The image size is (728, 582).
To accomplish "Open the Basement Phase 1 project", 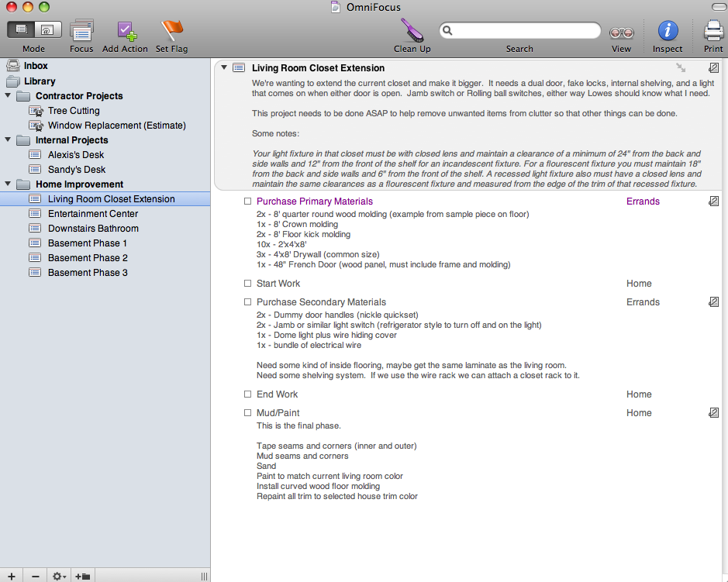I will [x=88, y=243].
